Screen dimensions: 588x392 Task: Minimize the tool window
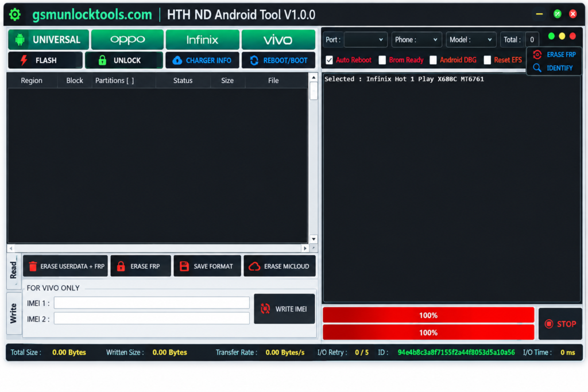(539, 14)
